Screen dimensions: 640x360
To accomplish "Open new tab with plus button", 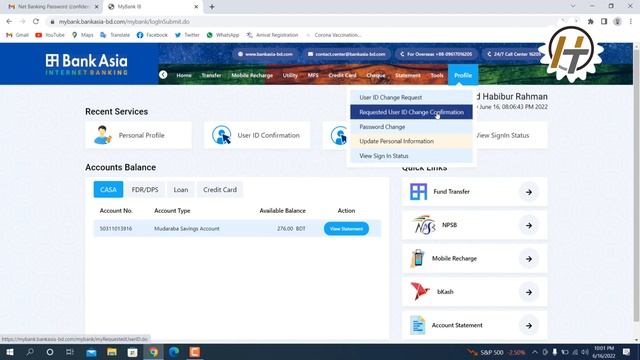I will [212, 7].
